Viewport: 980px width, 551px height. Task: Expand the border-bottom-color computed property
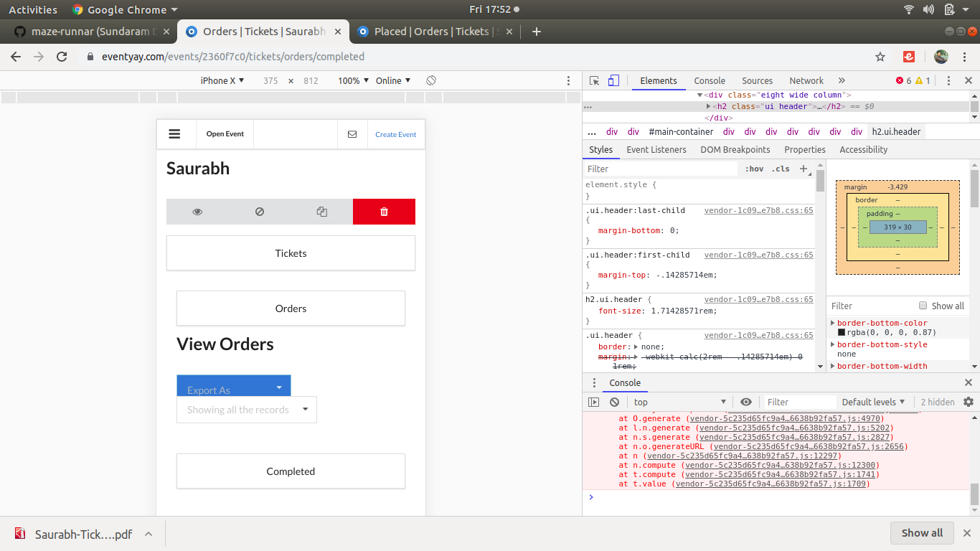[x=833, y=324]
